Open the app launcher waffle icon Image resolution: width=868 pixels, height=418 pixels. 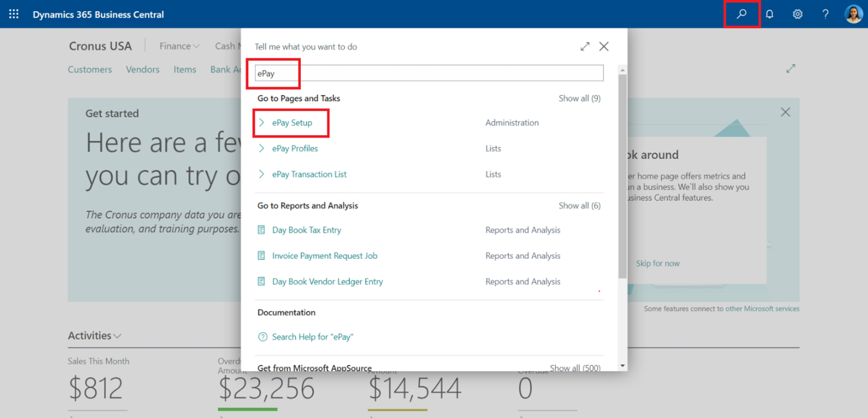(x=14, y=14)
